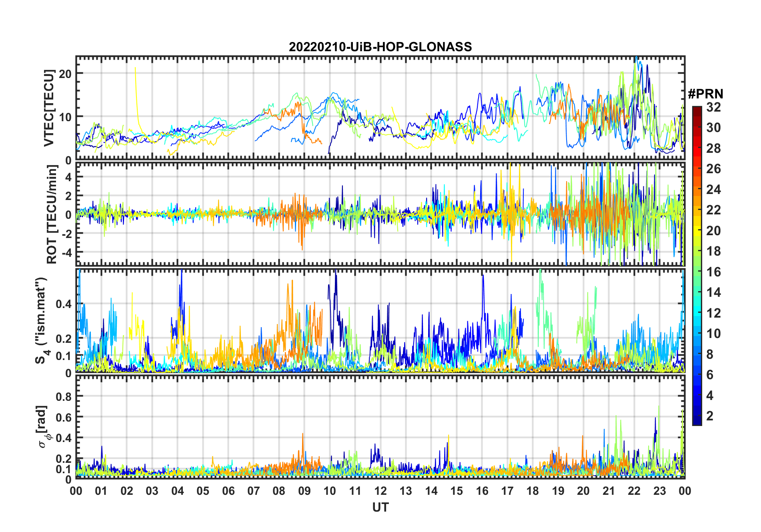
Task: Click x-axis tick label 21
Action: coord(609,491)
